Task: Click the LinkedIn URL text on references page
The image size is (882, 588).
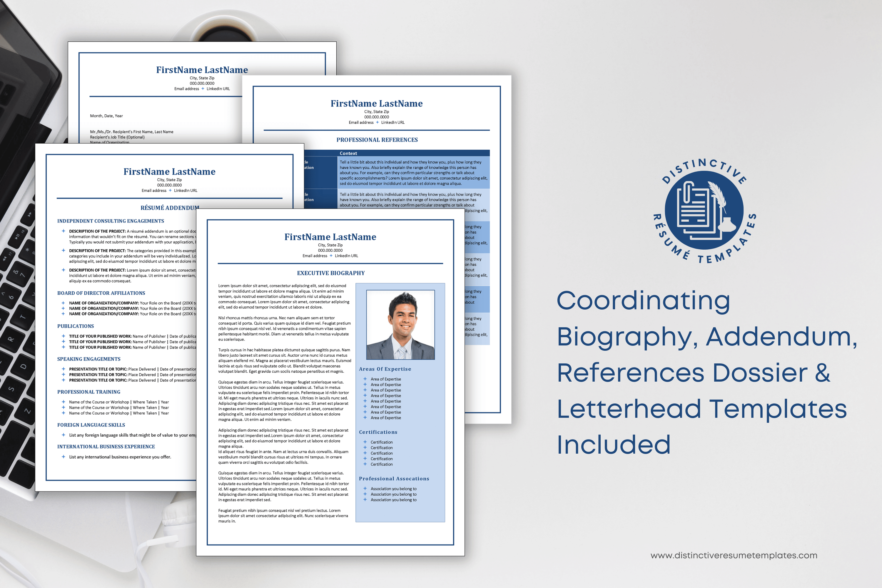Action: (x=392, y=122)
